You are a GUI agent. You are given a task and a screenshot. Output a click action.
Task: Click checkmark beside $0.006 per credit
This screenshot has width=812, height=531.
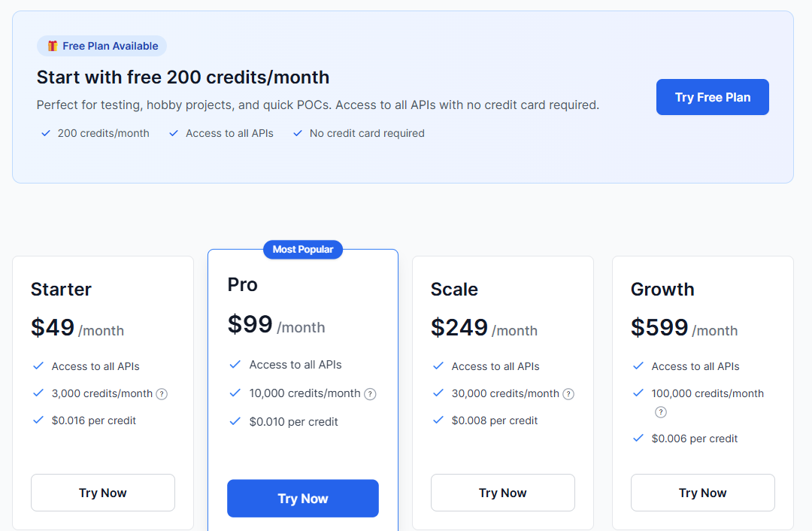(x=638, y=438)
